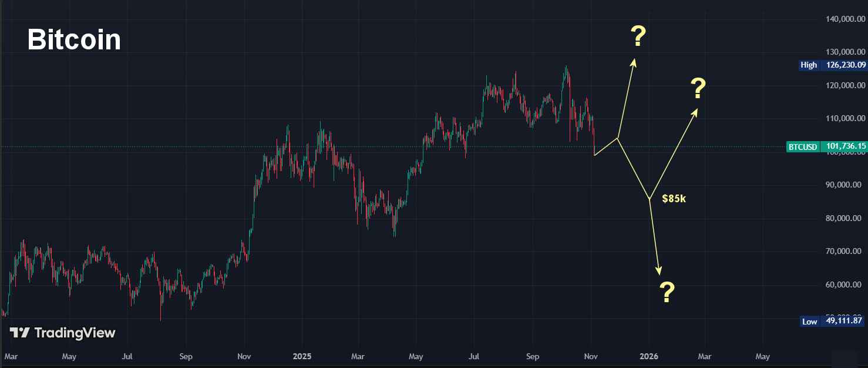The width and height of the screenshot is (868, 368).
Task: Click the question mark below $85k
Action: tap(667, 292)
